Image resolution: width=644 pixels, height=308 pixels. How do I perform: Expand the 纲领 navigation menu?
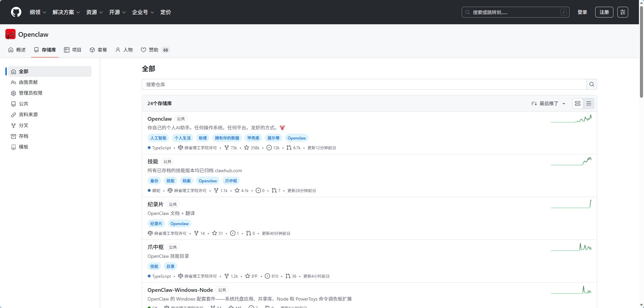click(38, 12)
